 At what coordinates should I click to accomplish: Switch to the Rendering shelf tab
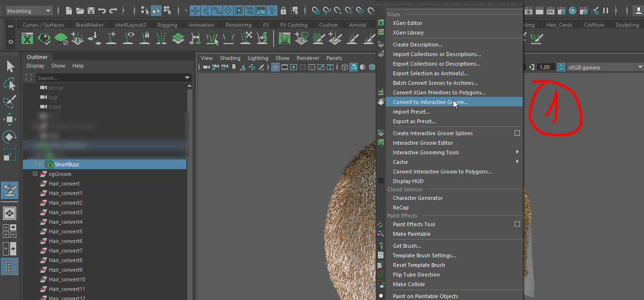(238, 24)
